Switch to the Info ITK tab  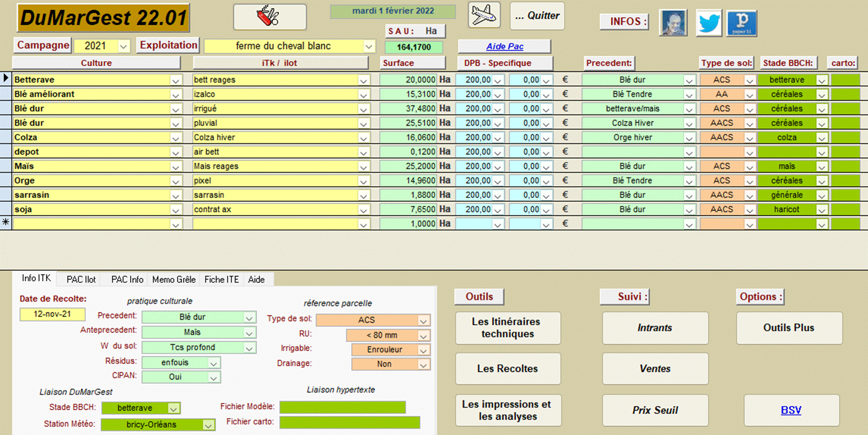click(x=36, y=278)
